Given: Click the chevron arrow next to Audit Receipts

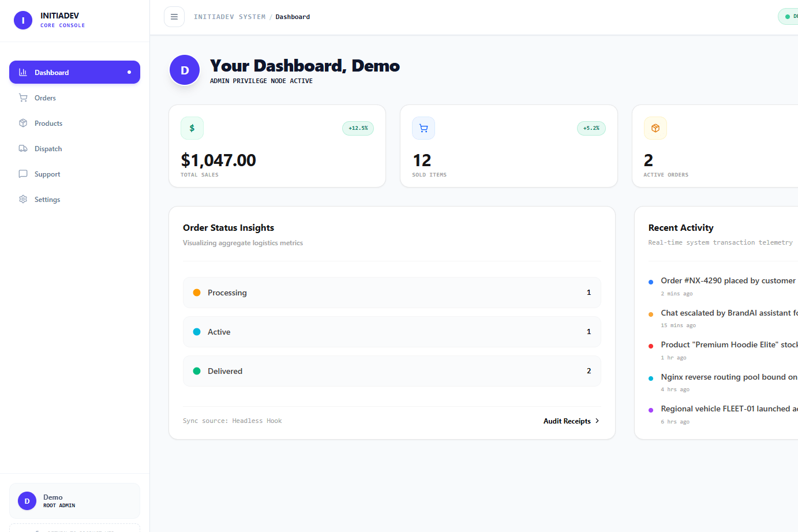Looking at the screenshot, I should coord(597,421).
